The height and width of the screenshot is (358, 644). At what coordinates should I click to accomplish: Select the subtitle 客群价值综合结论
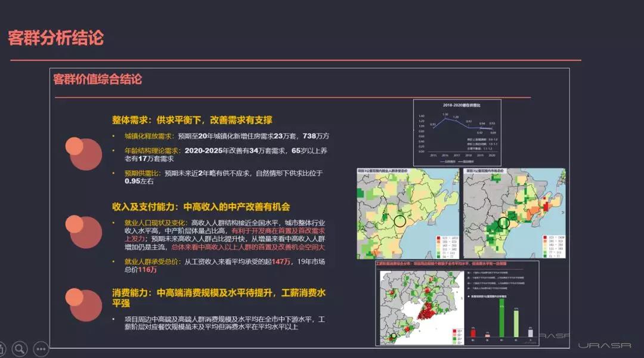point(97,79)
